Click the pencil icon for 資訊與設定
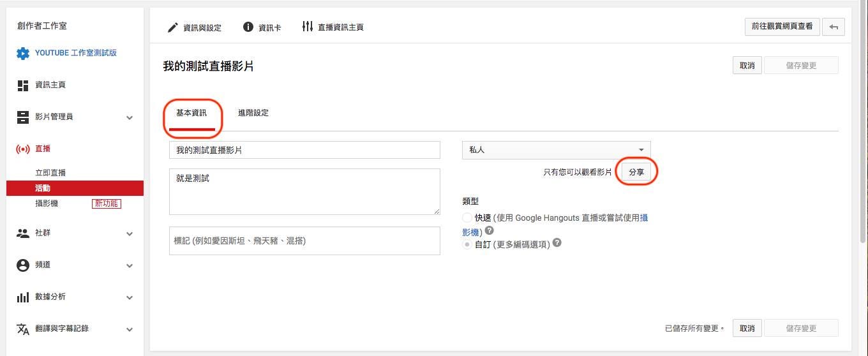 pyautogui.click(x=173, y=27)
